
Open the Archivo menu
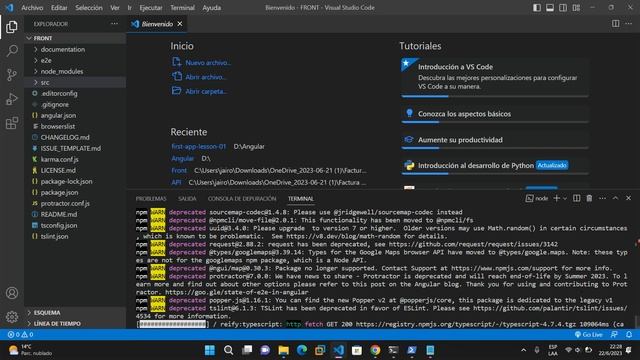(x=32, y=7)
